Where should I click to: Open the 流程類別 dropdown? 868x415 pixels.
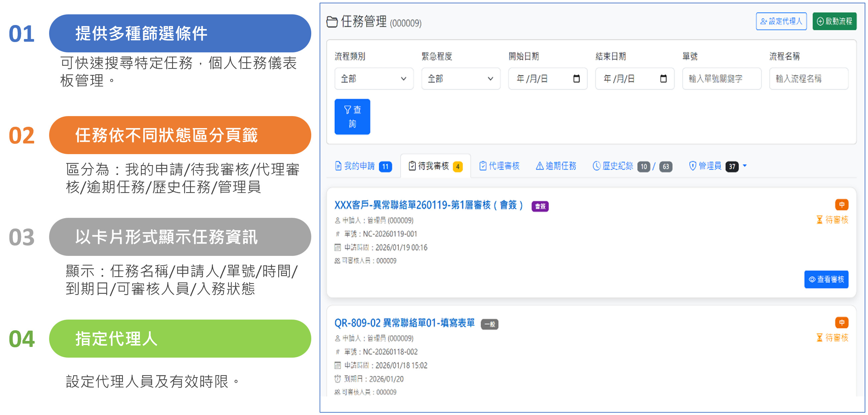(374, 79)
